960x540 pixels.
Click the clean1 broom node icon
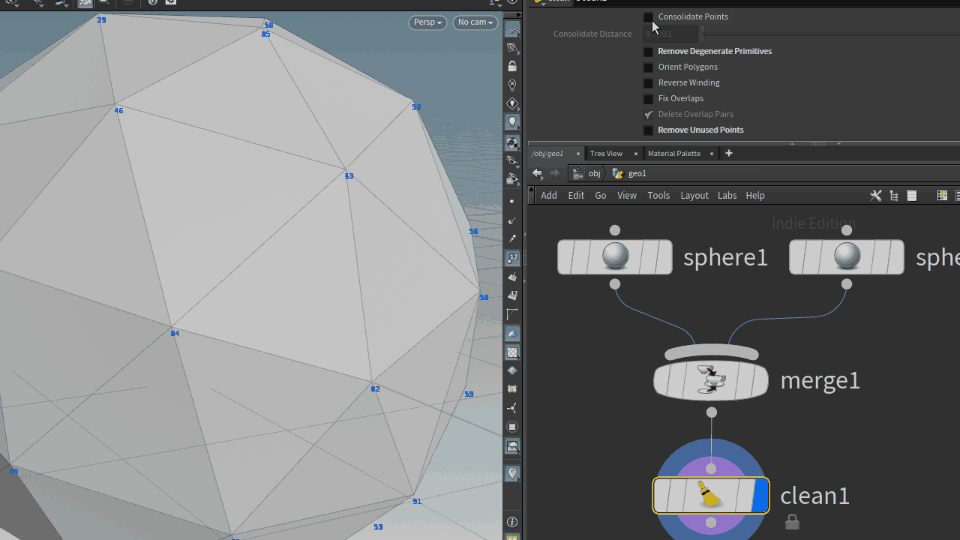click(x=710, y=495)
